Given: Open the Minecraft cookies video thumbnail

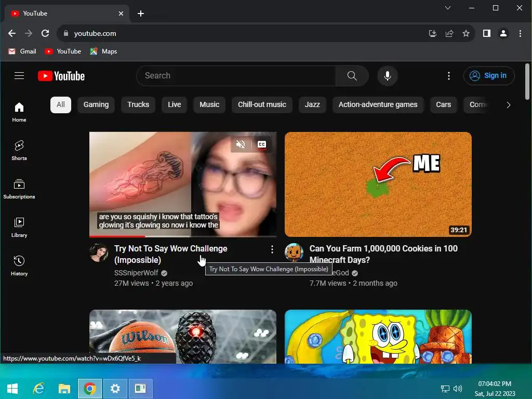Looking at the screenshot, I should click(x=378, y=184).
